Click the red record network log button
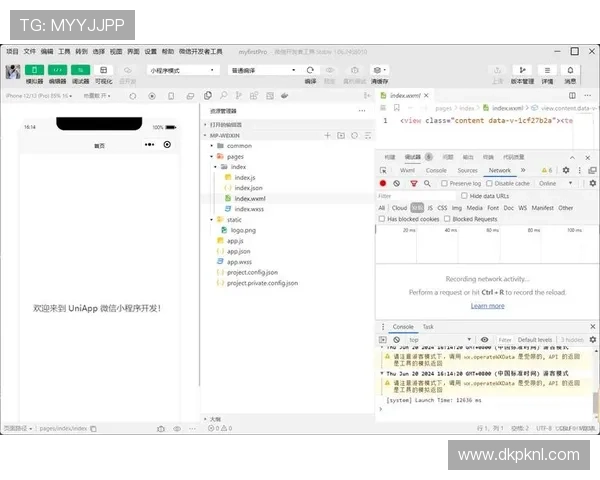 click(x=383, y=184)
